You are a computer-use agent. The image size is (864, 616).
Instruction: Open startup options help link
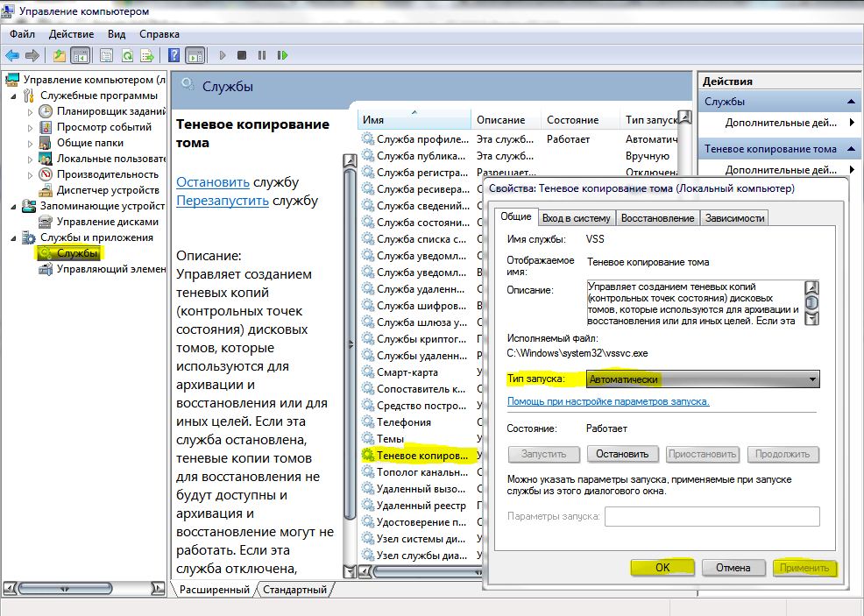click(608, 401)
